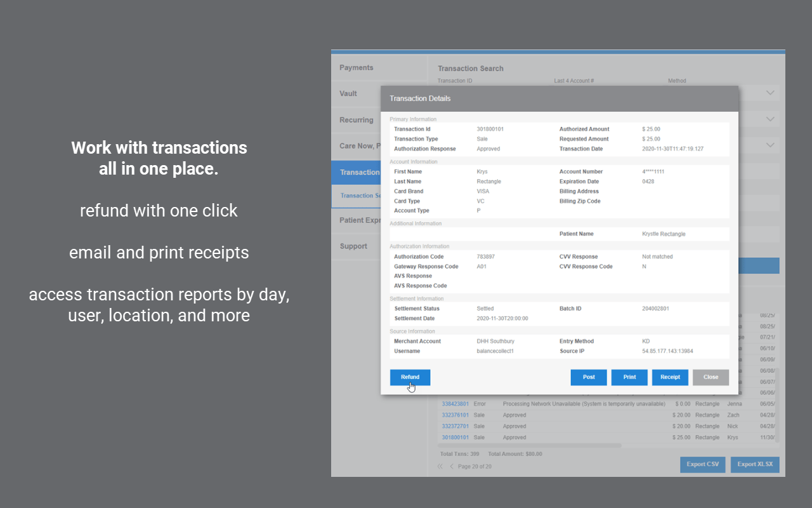Select the Authorization Code 783897
The width and height of the screenshot is (812, 508).
tap(485, 257)
